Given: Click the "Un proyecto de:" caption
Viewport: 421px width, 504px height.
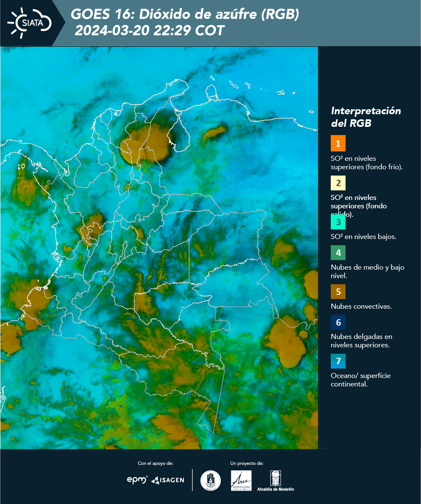Looking at the screenshot, I should click(247, 463).
